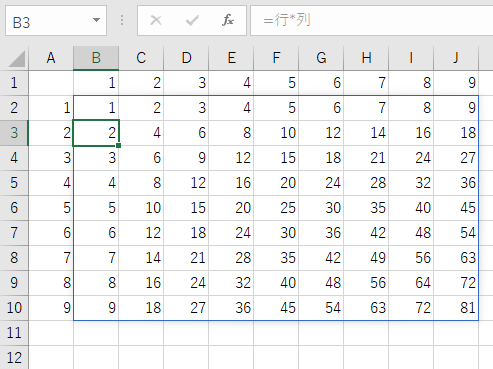Image resolution: width=493 pixels, height=369 pixels.
Task: Select column G header
Action: [x=321, y=58]
